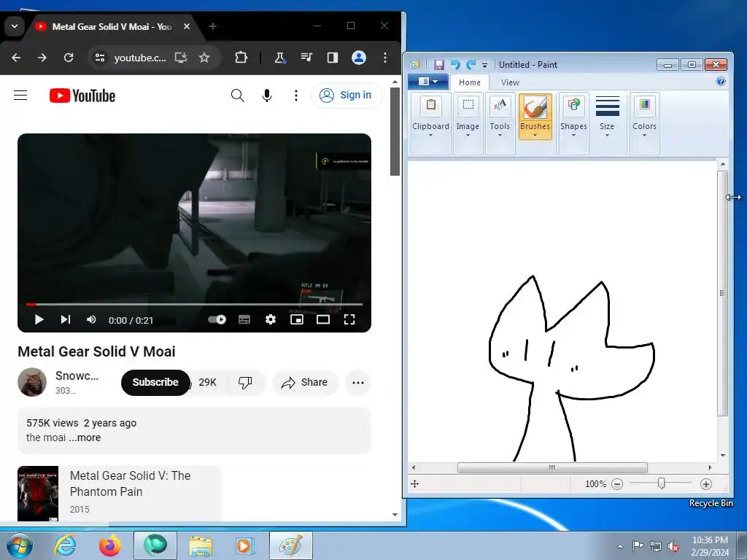Image resolution: width=747 pixels, height=560 pixels.
Task: Click the Paint vertical scrollbar thumb
Action: tap(723, 293)
